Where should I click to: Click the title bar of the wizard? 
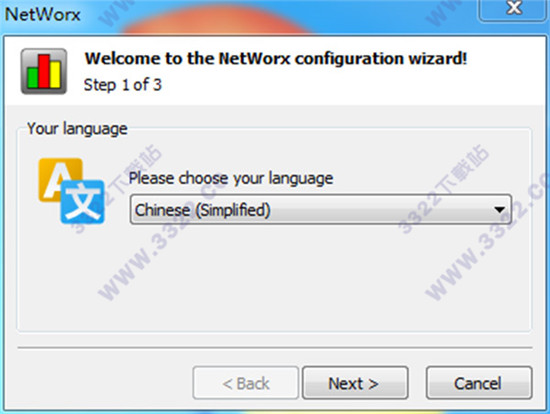(x=274, y=16)
